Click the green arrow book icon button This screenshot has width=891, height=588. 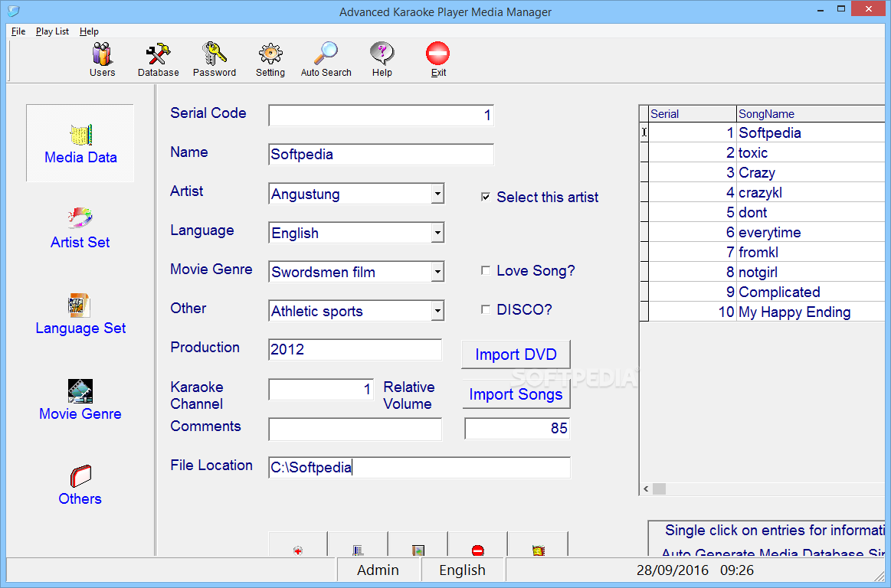(418, 544)
